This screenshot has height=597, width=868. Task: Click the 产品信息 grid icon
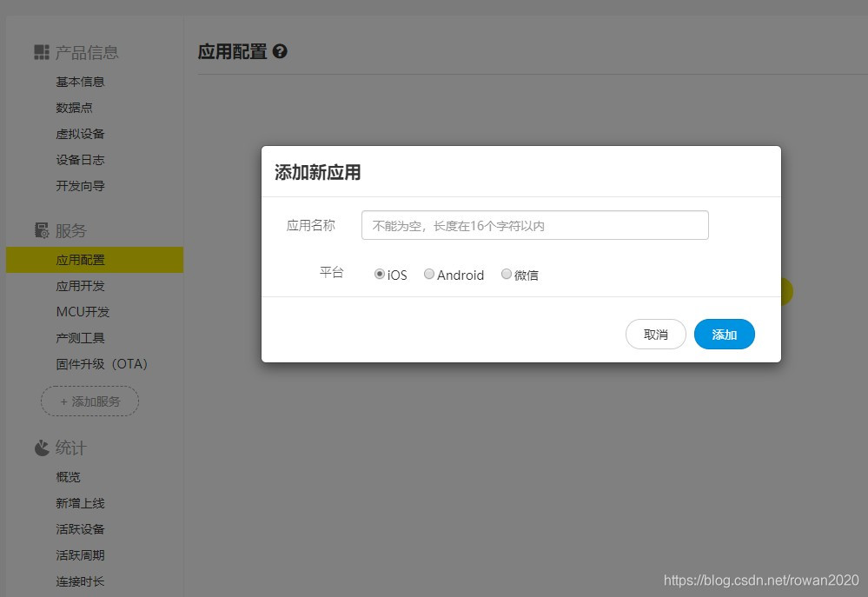(41, 52)
